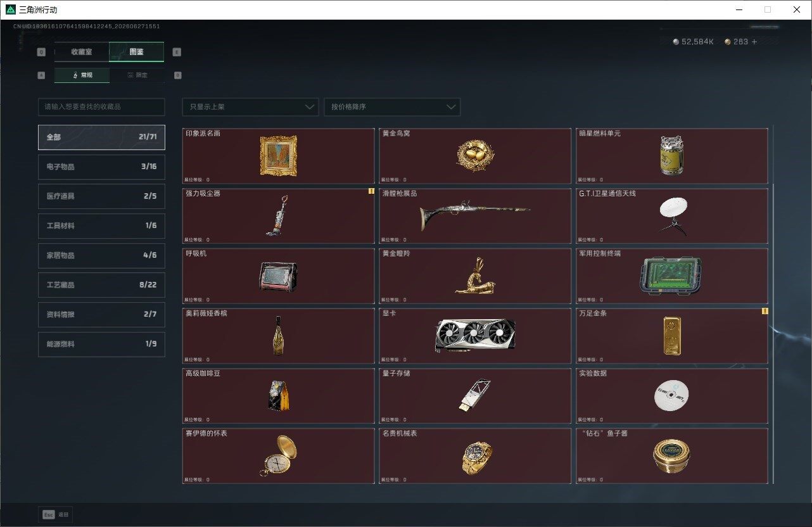This screenshot has width=812, height=527.
Task: Open the 强力吸尘器 vacuum cleaner item
Action: (279, 216)
